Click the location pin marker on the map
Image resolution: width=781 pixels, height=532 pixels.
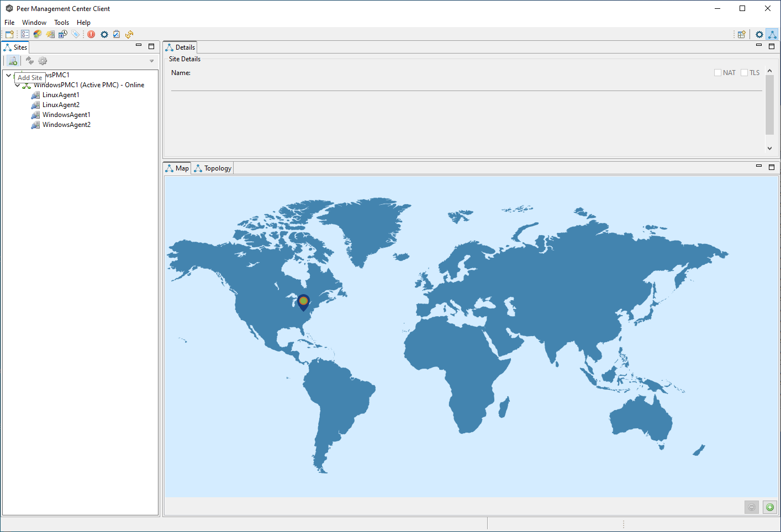303,302
